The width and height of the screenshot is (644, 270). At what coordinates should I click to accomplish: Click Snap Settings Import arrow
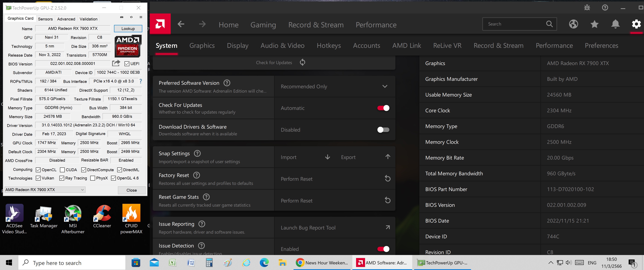point(327,157)
